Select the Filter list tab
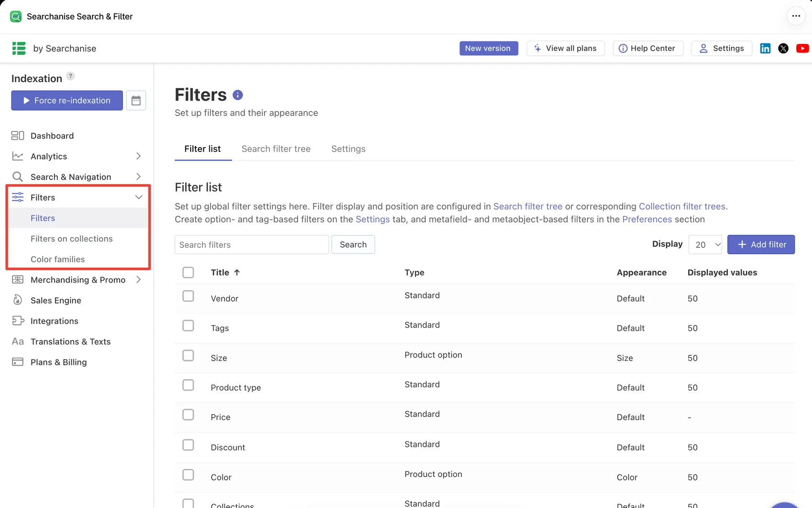 pos(203,149)
